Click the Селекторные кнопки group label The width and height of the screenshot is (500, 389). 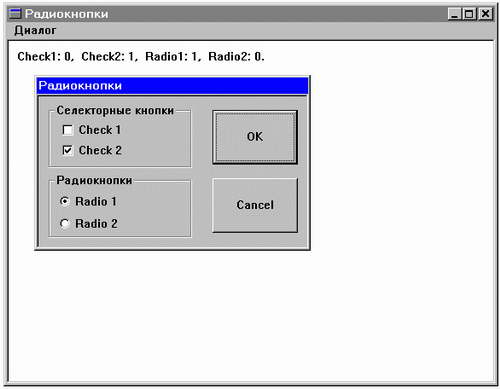tap(115, 110)
